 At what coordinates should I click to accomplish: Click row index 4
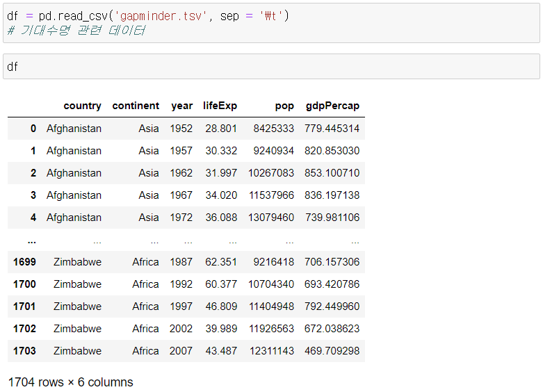[x=33, y=218]
